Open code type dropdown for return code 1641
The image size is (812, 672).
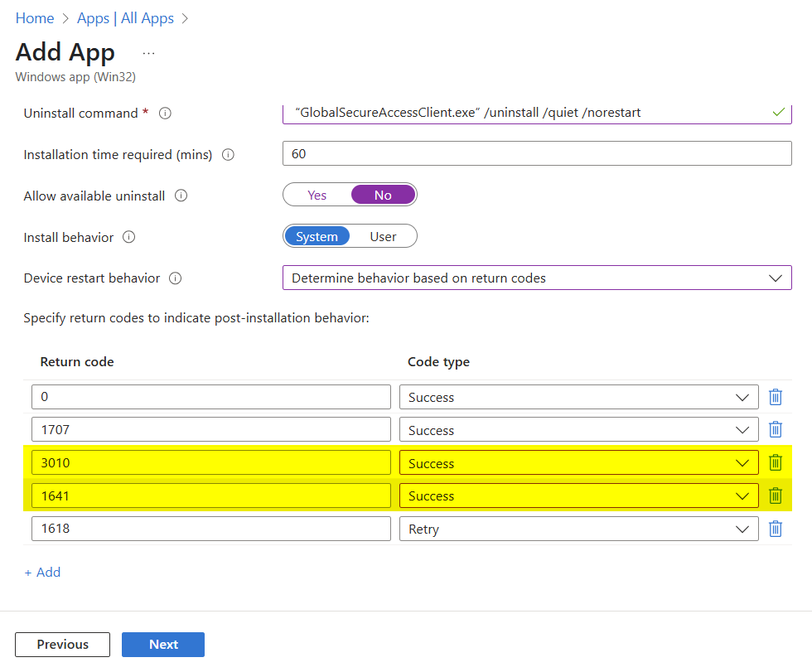click(579, 496)
